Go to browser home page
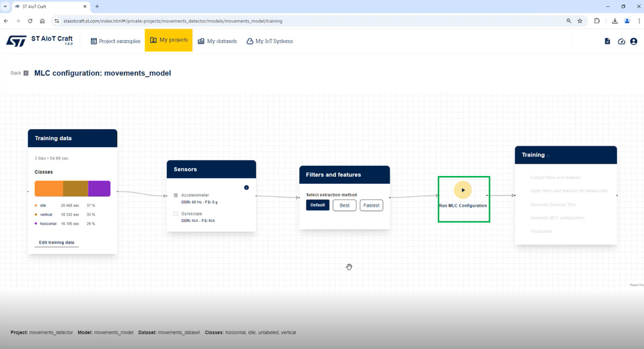This screenshot has height=349, width=644. click(43, 21)
